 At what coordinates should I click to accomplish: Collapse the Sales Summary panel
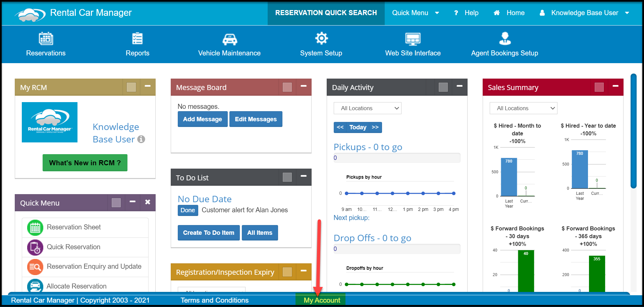[615, 86]
